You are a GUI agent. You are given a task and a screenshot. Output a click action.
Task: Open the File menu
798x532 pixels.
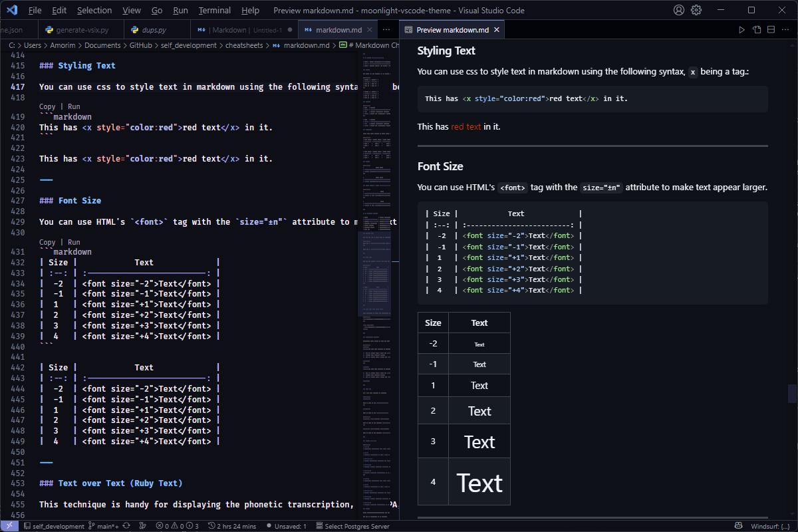pos(35,10)
